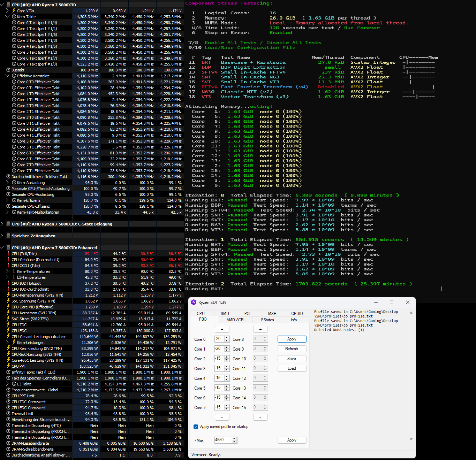Click the clock icon beside Frequenzgrenzwert - Global

tap(8, 390)
